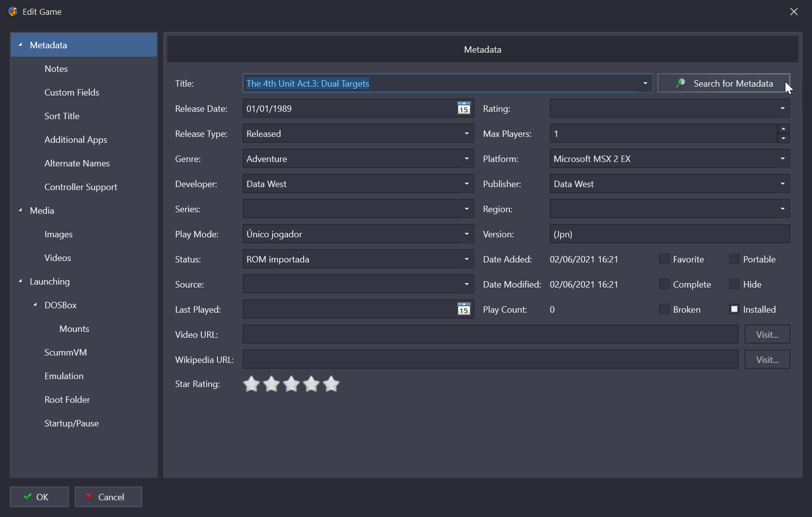Open the Last Played calendar picker
The width and height of the screenshot is (812, 517).
point(464,309)
